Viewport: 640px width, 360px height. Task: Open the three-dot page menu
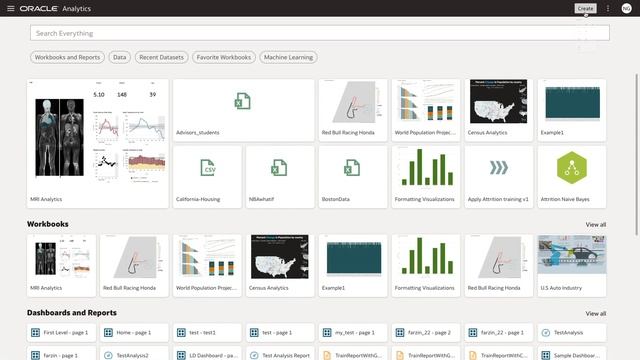[x=608, y=8]
